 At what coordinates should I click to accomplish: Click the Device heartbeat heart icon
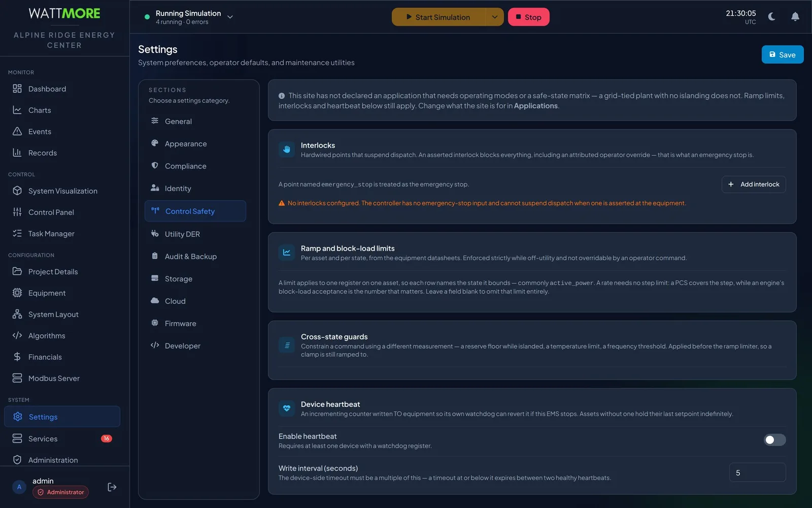(x=287, y=408)
